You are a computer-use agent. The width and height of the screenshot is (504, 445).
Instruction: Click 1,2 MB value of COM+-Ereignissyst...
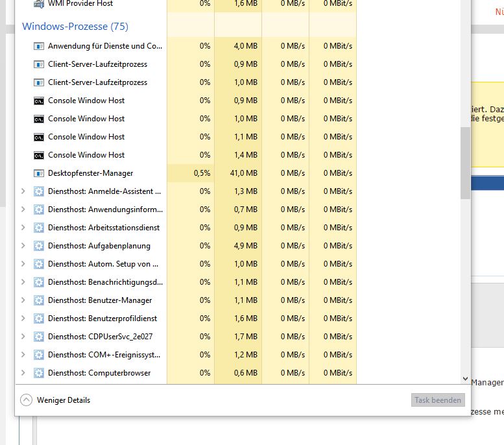(246, 355)
